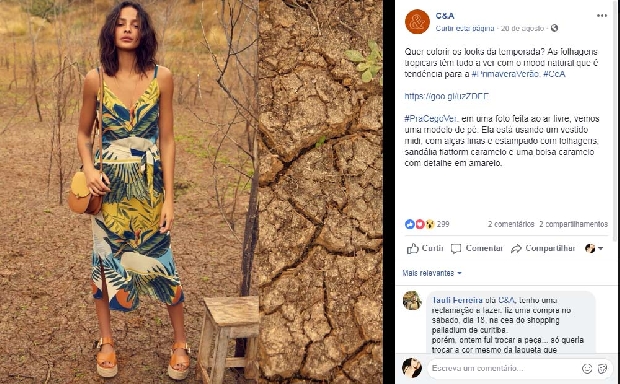This screenshot has height=384, width=620.
Task: Open emoji picker in comment box
Action: tap(587, 369)
